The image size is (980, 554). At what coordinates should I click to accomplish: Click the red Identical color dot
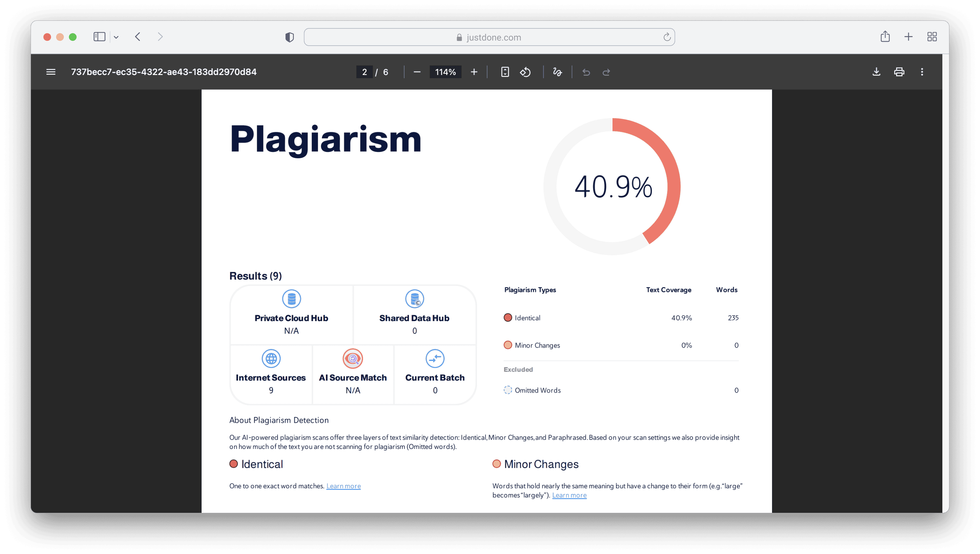508,318
